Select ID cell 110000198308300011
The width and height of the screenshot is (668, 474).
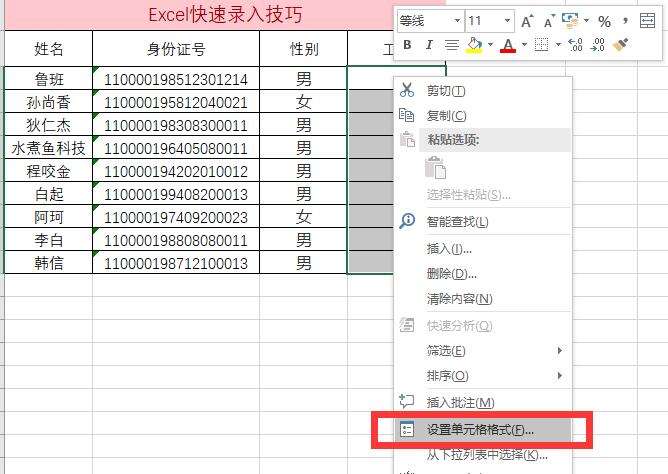click(x=176, y=124)
